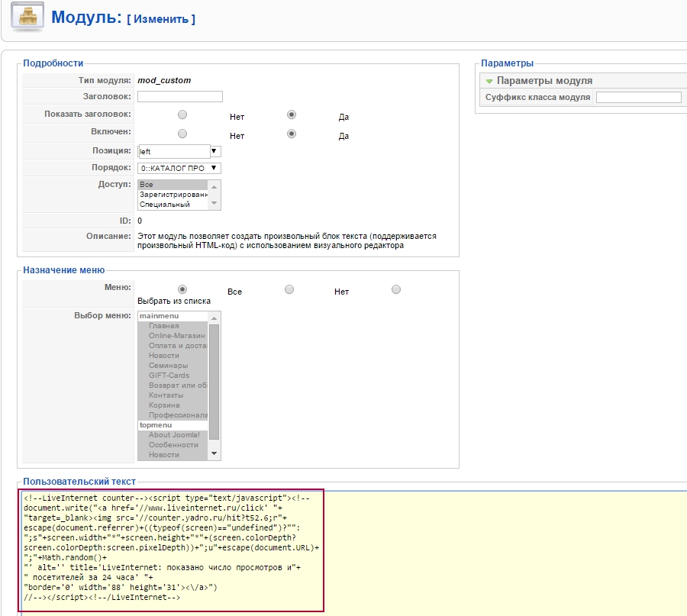
Task: Select Да for Показать заголовок
Action: pyautogui.click(x=292, y=114)
